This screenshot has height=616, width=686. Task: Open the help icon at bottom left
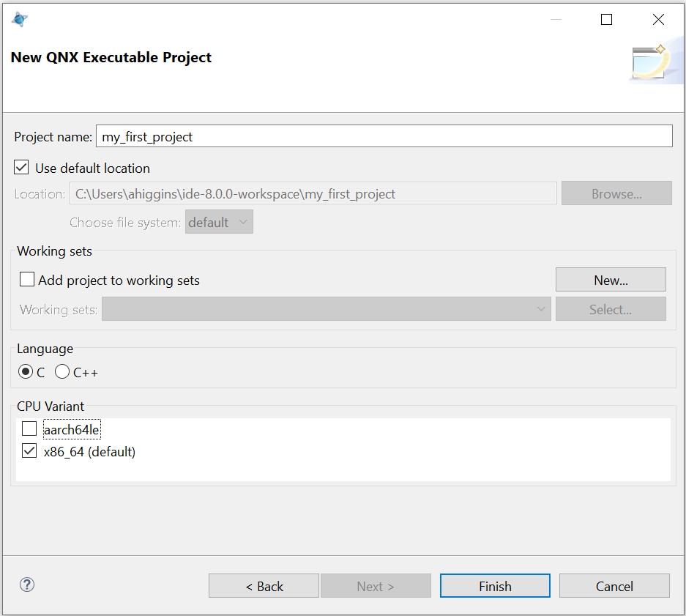pyautogui.click(x=26, y=585)
